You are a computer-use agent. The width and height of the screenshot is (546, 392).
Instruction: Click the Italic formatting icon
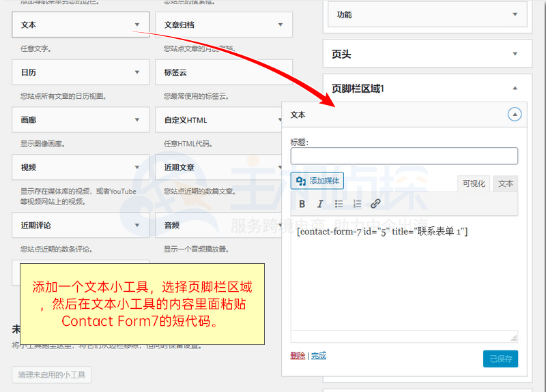[320, 204]
